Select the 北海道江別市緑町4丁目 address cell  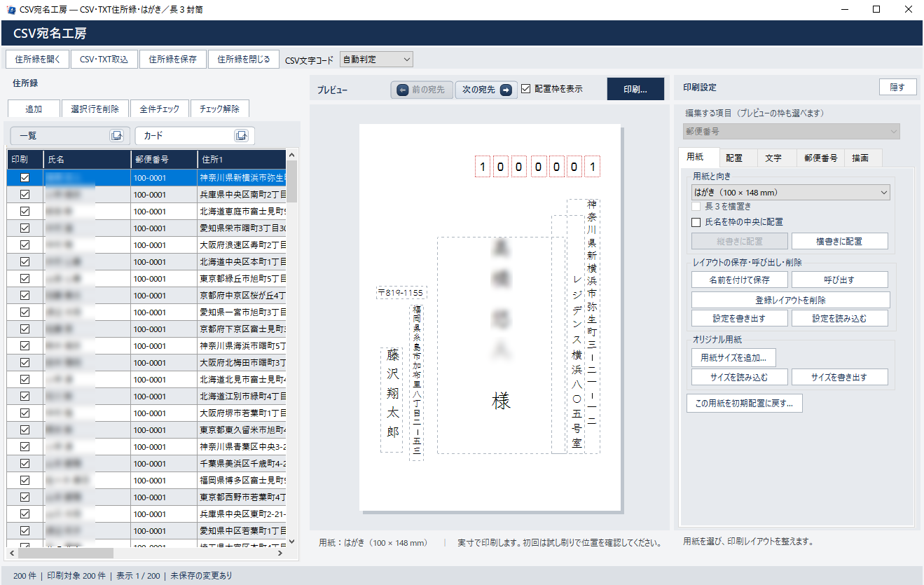click(242, 397)
